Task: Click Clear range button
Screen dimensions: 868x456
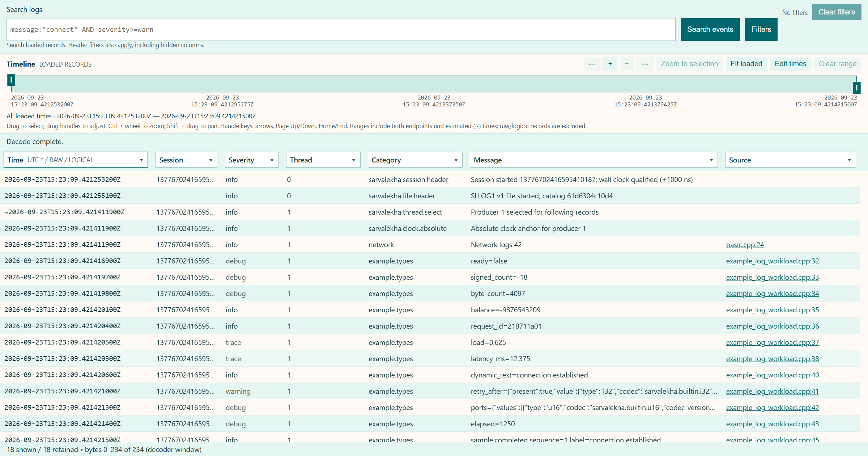Action: click(838, 64)
